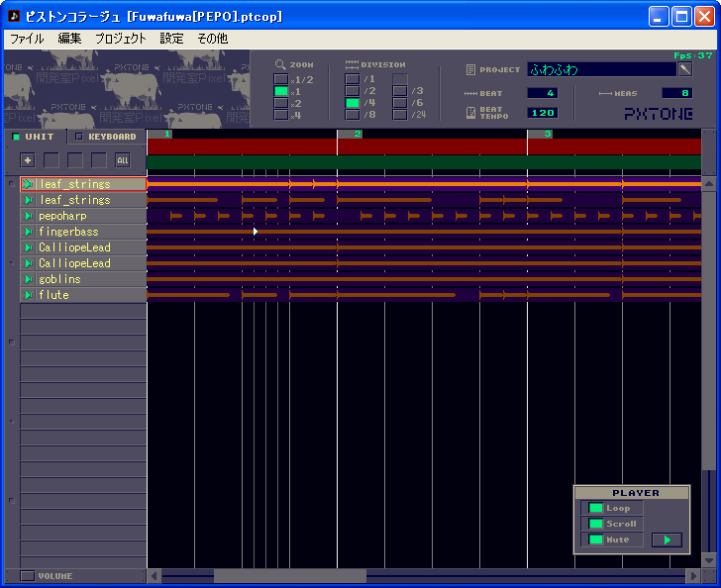Viewport: 721px width, 588px height.
Task: Set division to /4
Action: [x=353, y=103]
